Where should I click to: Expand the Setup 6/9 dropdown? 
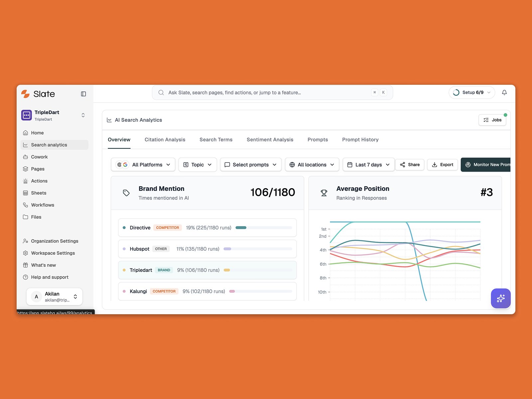pos(472,92)
